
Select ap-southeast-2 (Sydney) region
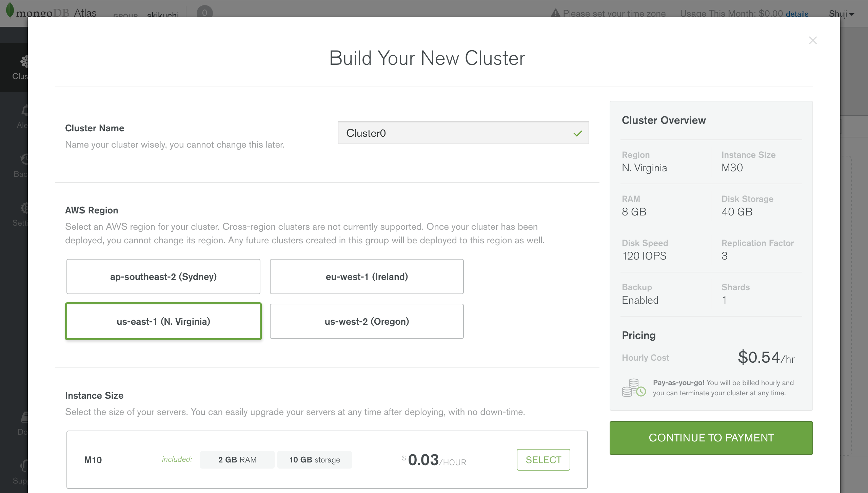163,277
